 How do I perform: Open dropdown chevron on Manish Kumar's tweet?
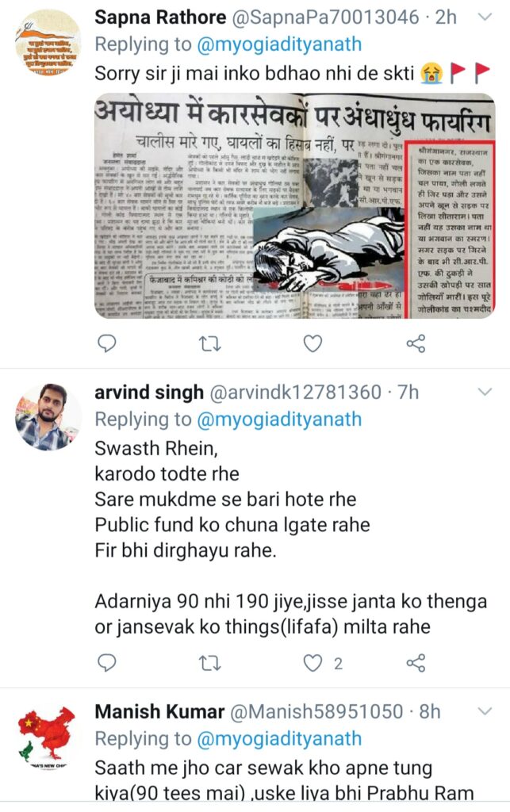tap(484, 711)
